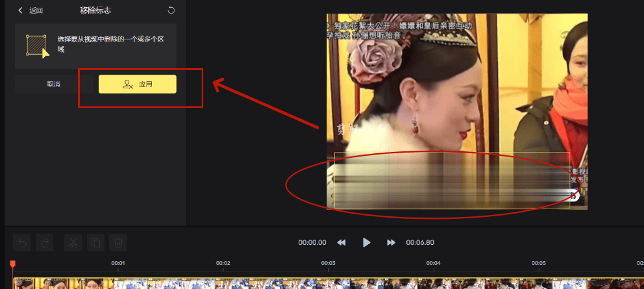The width and height of the screenshot is (644, 289).
Task: Click the 00:05 mark on the ruler
Action: (538, 264)
